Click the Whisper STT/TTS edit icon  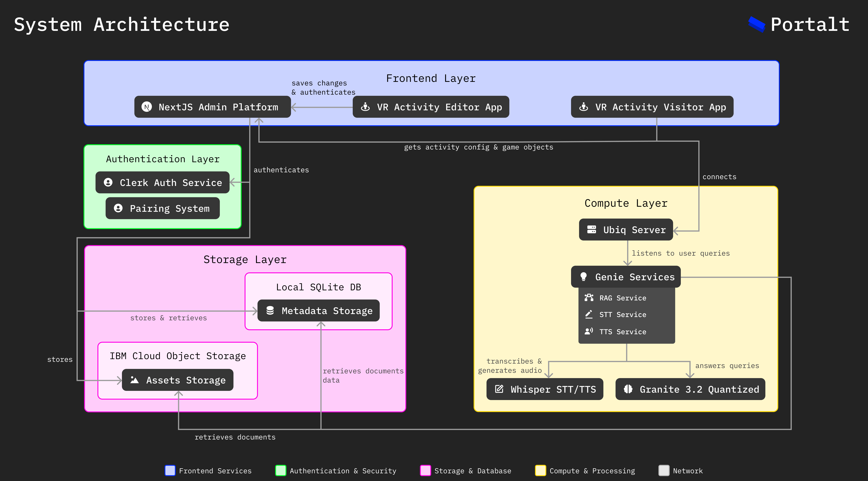[x=499, y=389]
